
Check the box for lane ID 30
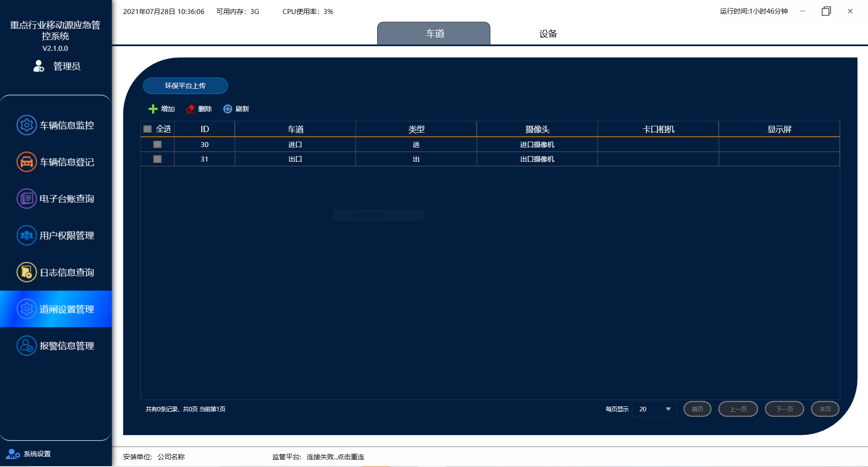(157, 144)
